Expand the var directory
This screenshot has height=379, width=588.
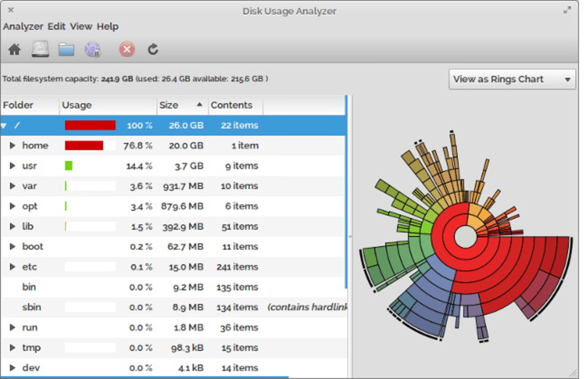12,186
